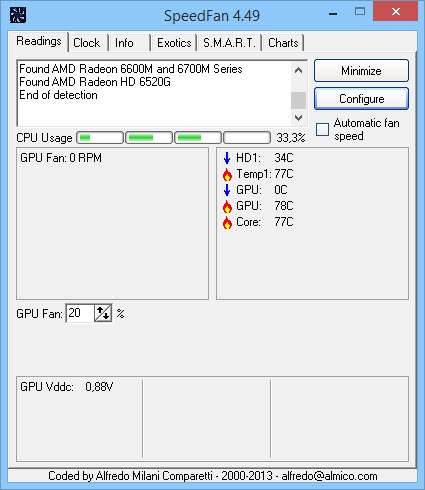The height and width of the screenshot is (490, 425).
Task: Click the blue down arrow beside HD1
Action: 227,158
